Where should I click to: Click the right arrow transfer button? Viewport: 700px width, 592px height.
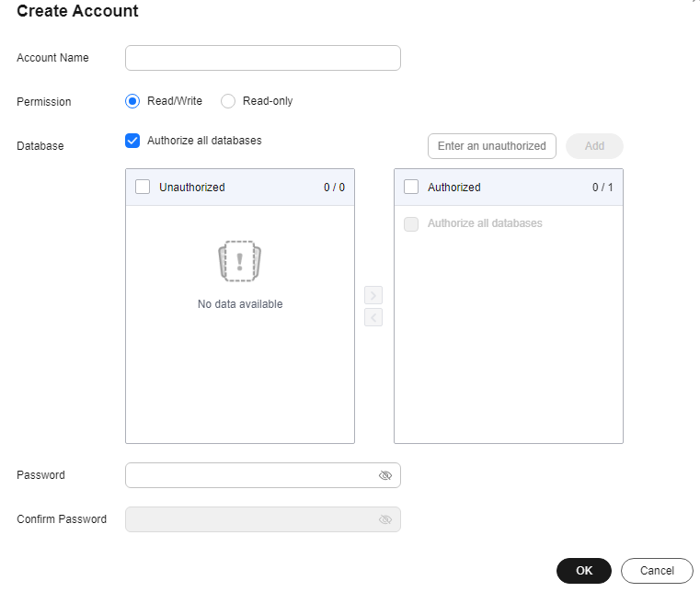pyautogui.click(x=373, y=295)
